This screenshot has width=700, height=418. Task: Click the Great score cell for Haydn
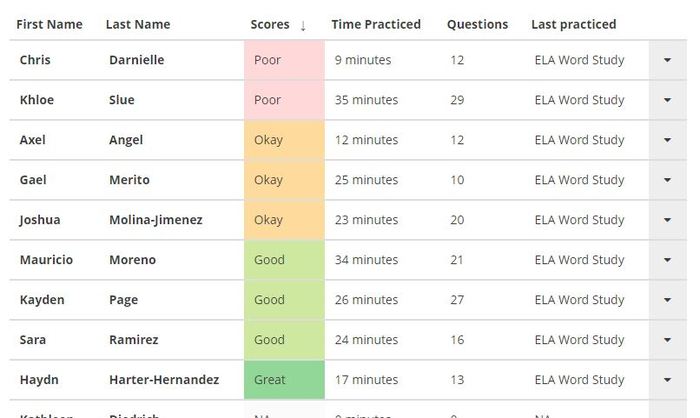pyautogui.click(x=284, y=380)
